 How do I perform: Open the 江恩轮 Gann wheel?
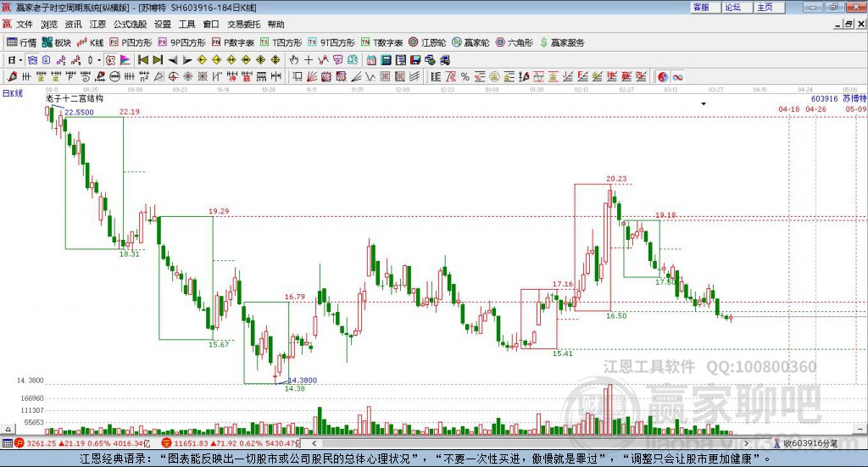coord(427,42)
